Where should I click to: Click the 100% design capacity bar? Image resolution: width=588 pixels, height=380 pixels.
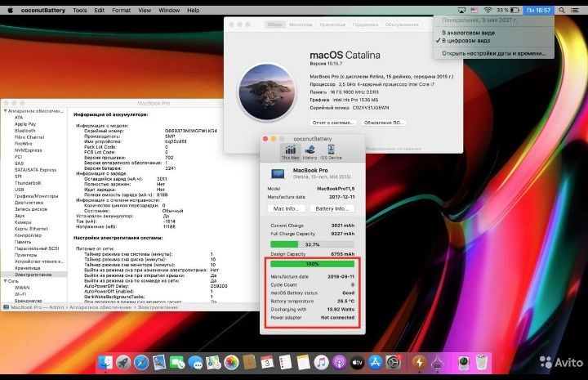tap(312, 264)
